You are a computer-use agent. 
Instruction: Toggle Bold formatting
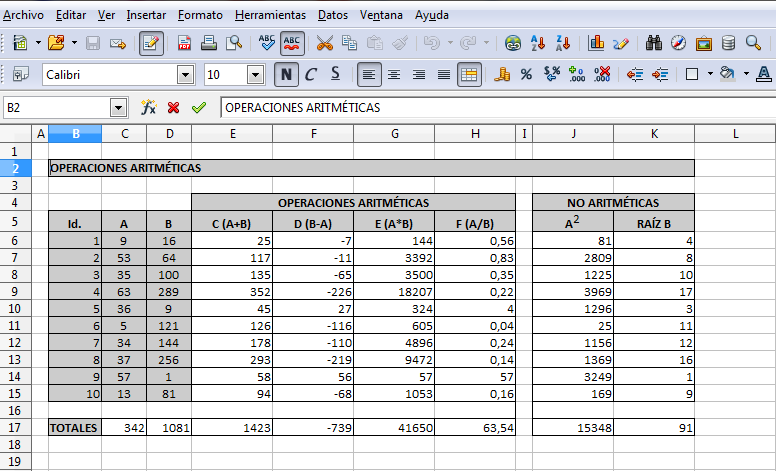click(286, 75)
